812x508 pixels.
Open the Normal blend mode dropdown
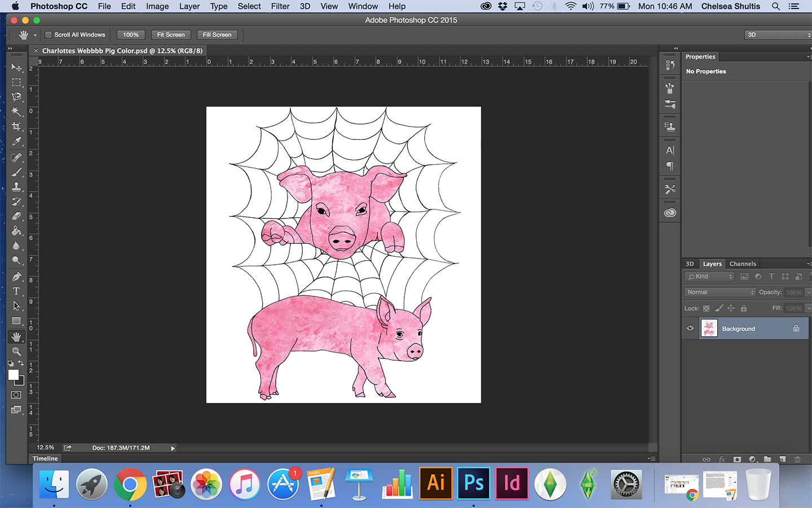[x=720, y=292]
